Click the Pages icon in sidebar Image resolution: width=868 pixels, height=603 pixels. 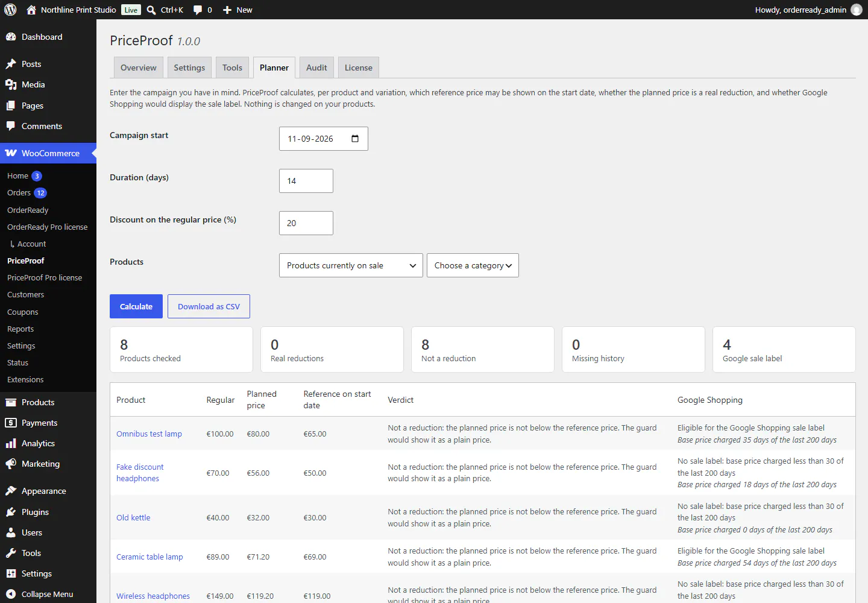pos(11,106)
